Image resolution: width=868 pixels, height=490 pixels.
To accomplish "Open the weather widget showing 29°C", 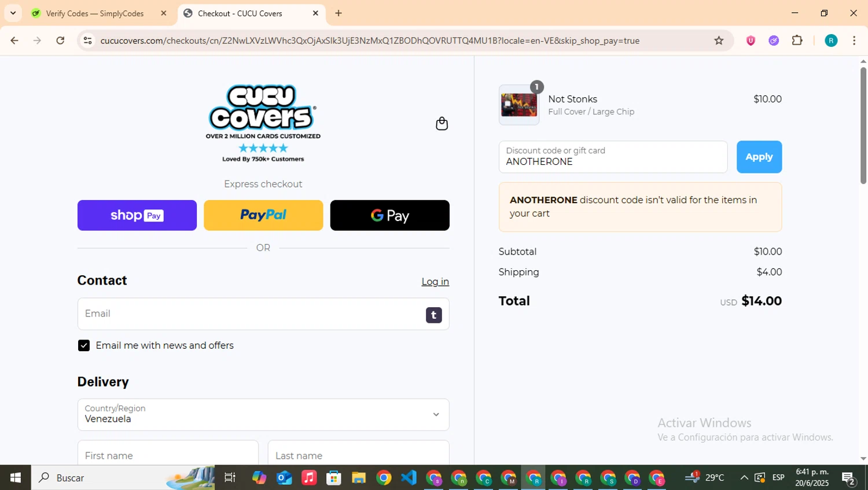I will pos(705,477).
